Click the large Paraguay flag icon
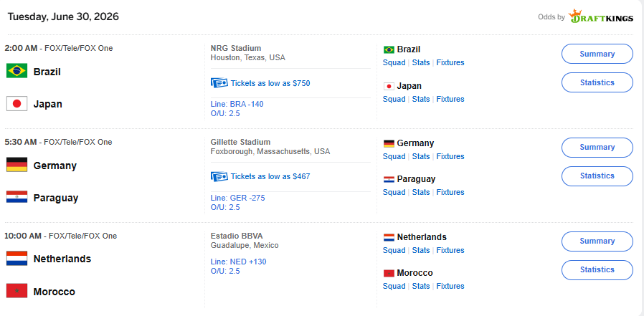The height and width of the screenshot is (316, 644). tap(16, 197)
